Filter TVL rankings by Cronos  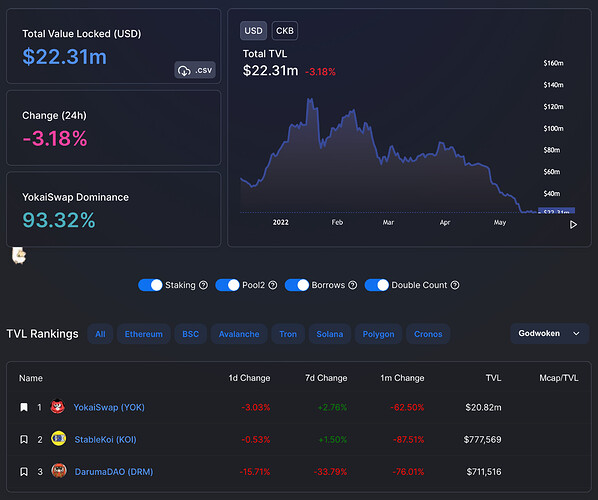pos(428,334)
